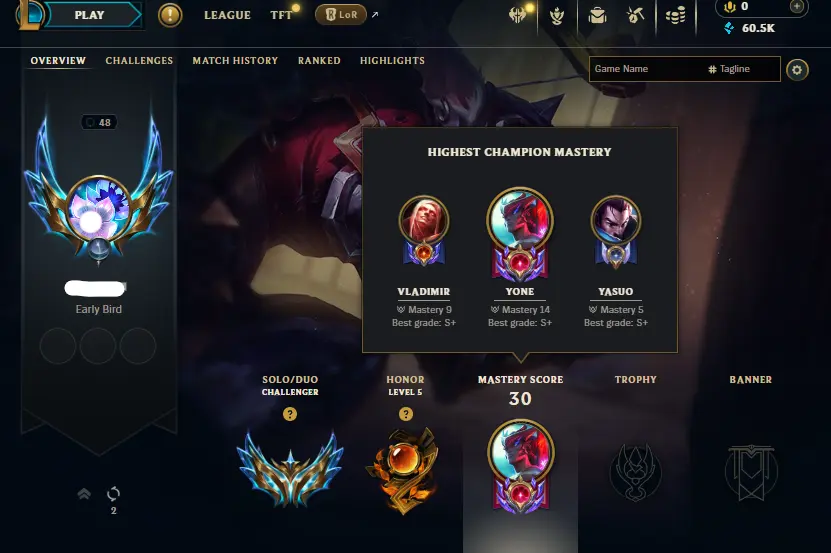Open TFT from the top navigation
This screenshot has height=553, width=831.
[281, 15]
